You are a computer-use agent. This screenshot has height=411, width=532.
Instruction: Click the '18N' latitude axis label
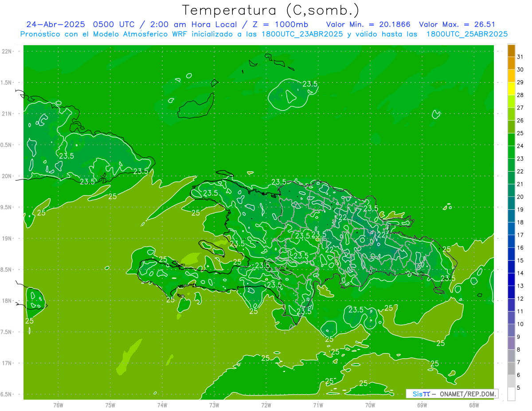click(x=7, y=301)
